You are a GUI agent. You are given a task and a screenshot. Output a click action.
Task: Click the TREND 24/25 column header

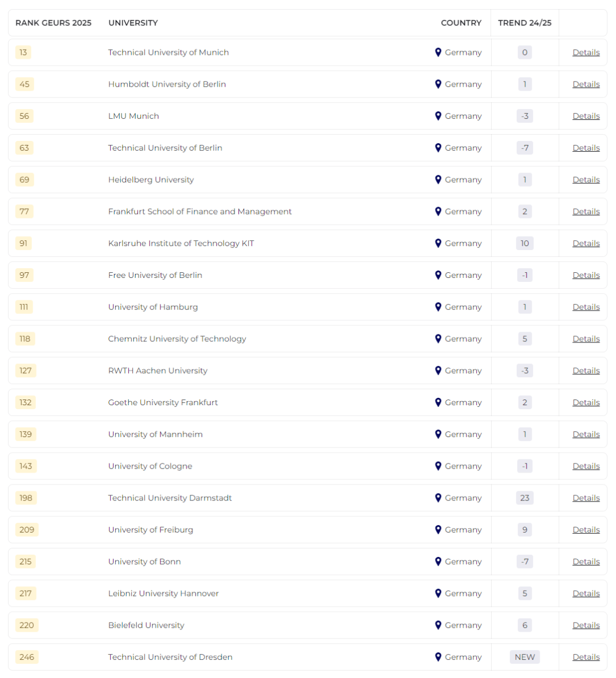pos(524,23)
